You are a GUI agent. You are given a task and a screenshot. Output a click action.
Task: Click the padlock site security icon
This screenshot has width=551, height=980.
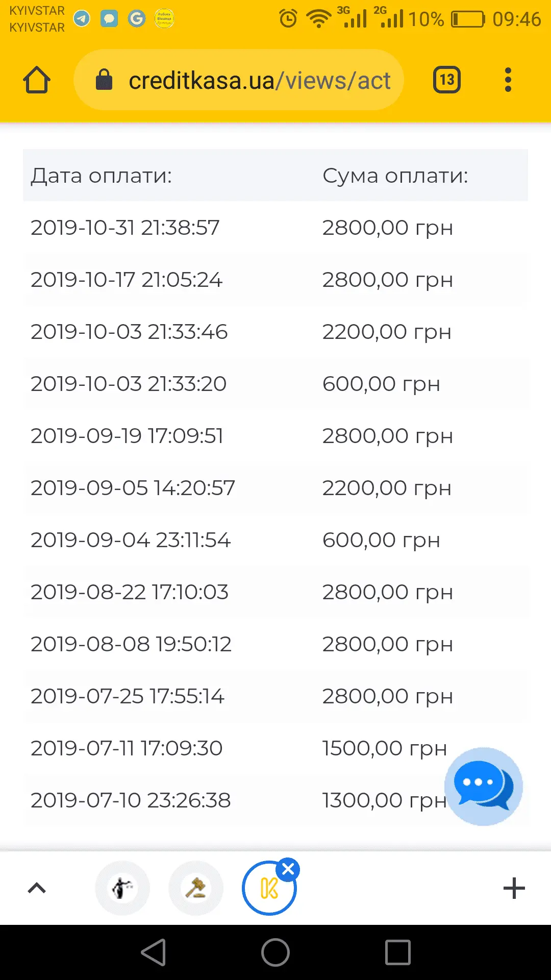point(104,80)
